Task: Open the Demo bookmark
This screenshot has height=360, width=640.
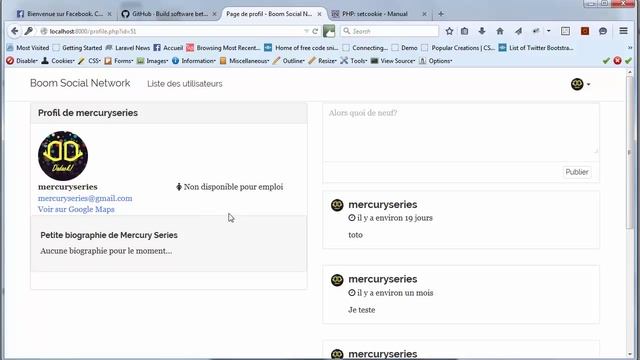Action: coord(404,48)
